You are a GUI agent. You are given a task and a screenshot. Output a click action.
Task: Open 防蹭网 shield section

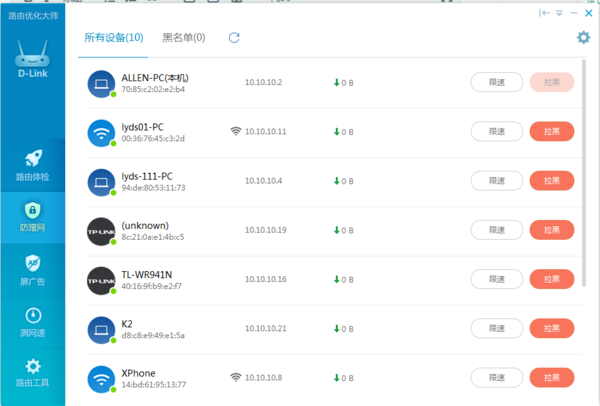(33, 217)
